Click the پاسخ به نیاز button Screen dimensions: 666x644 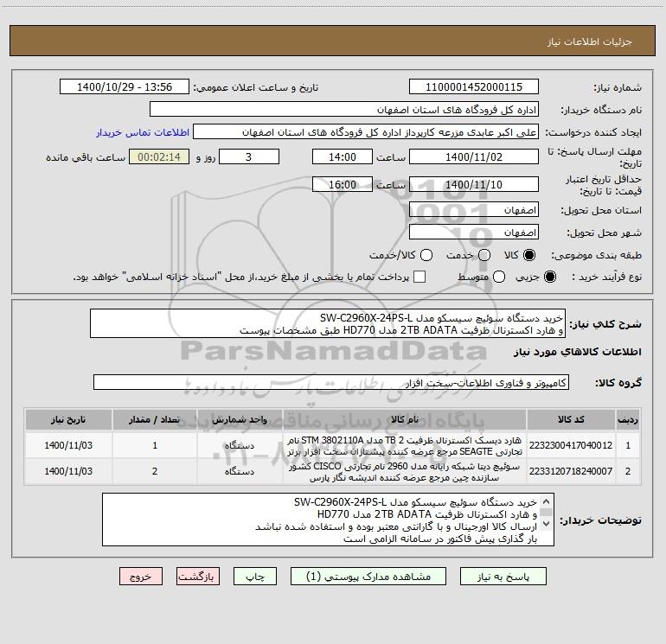[503, 577]
